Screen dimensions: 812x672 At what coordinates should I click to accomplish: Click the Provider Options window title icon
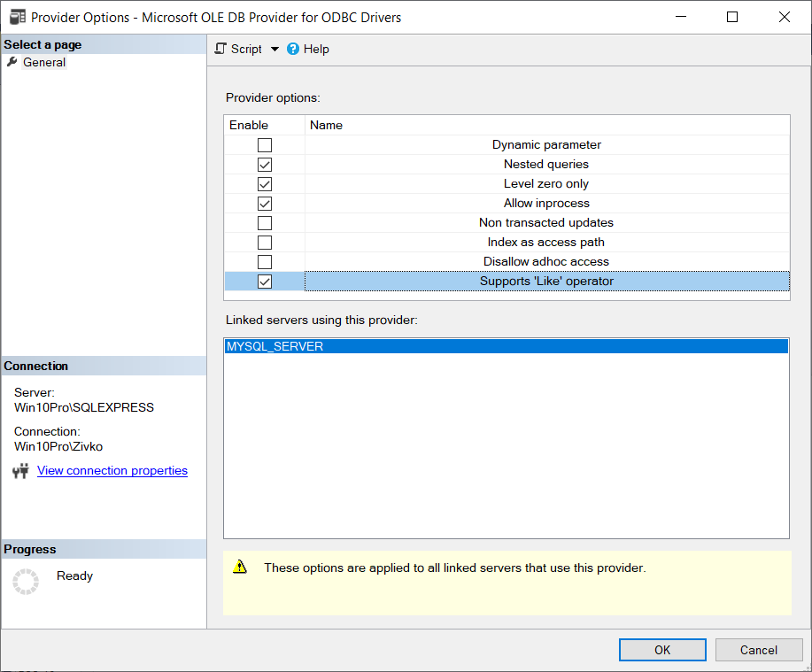point(18,17)
